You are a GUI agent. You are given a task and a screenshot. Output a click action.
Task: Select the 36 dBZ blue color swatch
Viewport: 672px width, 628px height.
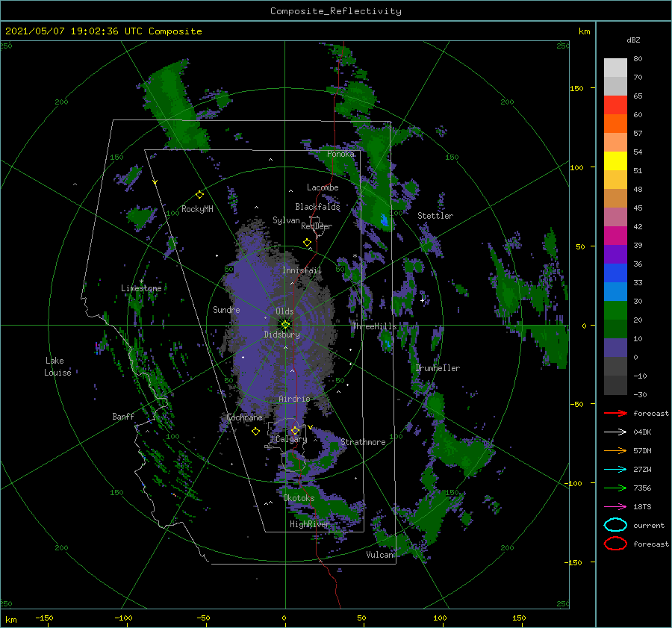point(615,273)
